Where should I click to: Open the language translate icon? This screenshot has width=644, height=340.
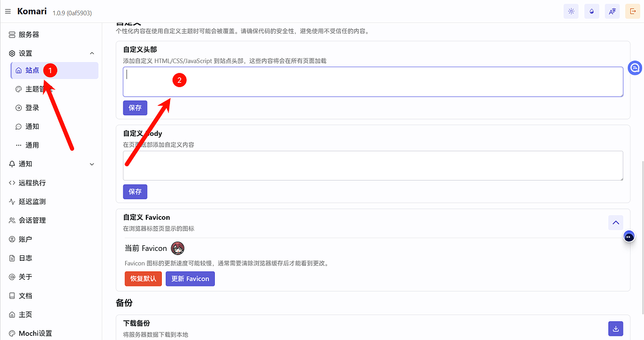pyautogui.click(x=612, y=11)
